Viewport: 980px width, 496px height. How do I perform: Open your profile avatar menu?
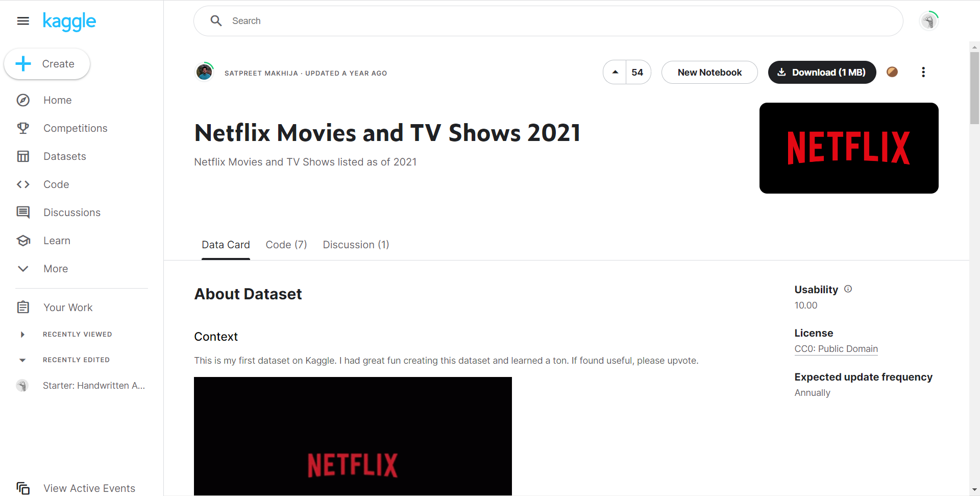click(928, 20)
